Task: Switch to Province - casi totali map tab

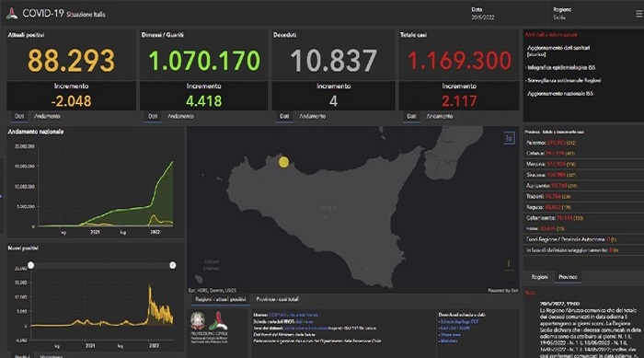Action: (x=278, y=299)
